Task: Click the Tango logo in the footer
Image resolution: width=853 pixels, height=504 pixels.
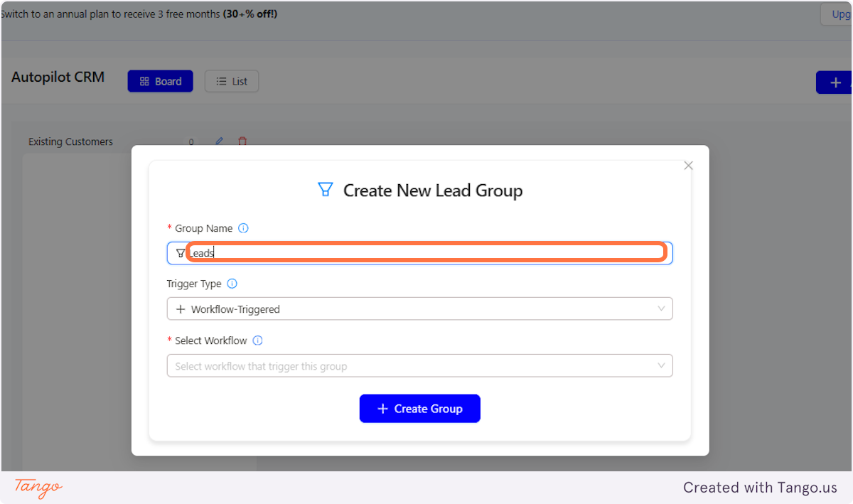Action: click(x=36, y=488)
